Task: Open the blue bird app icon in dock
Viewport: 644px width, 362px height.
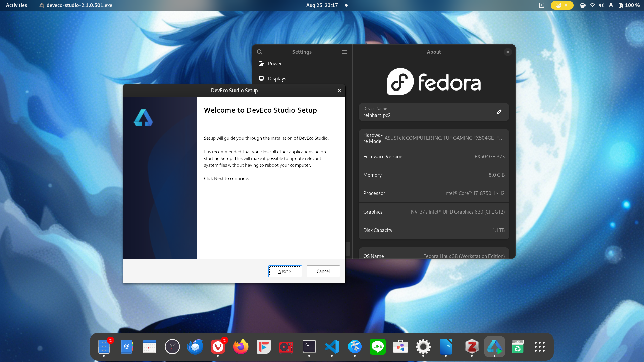Action: point(355,347)
